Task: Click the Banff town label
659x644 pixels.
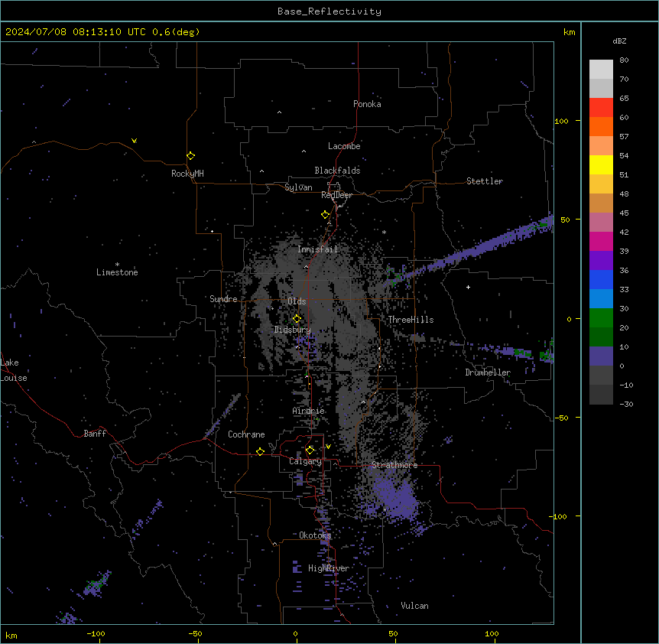Action: pos(95,434)
